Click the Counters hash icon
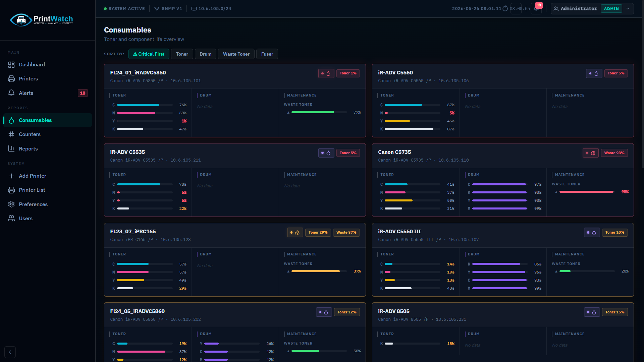The image size is (644, 362). coord(11,134)
